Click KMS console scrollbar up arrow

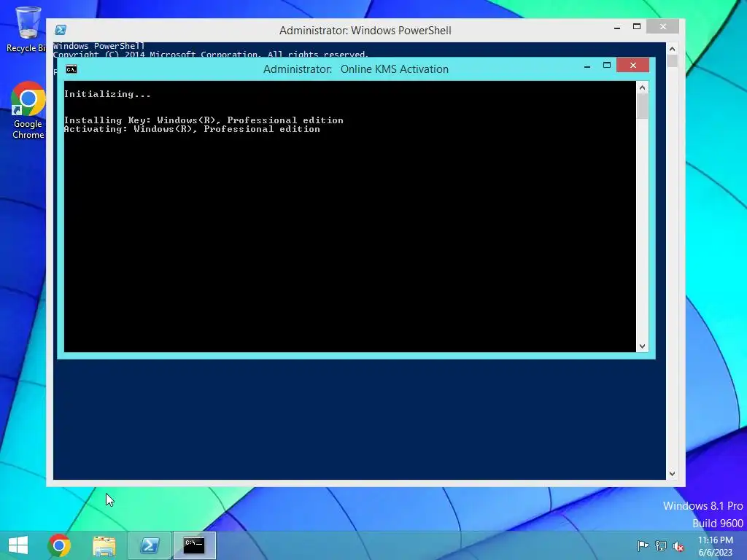pos(642,87)
